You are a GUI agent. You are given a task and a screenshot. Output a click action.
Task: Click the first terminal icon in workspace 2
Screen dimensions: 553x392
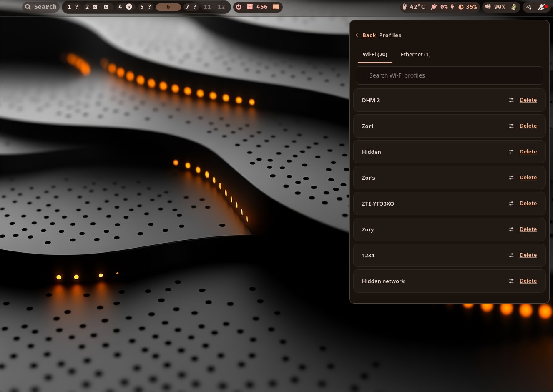tap(95, 7)
